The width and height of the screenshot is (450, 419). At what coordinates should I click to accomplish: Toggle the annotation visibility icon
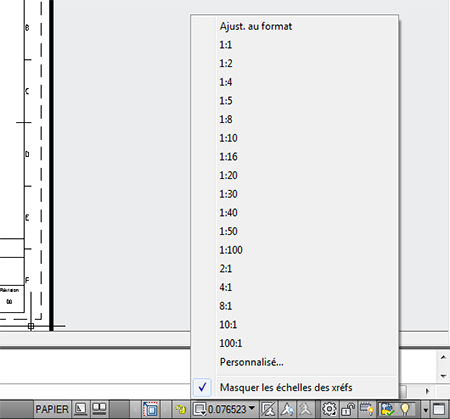tap(287, 409)
